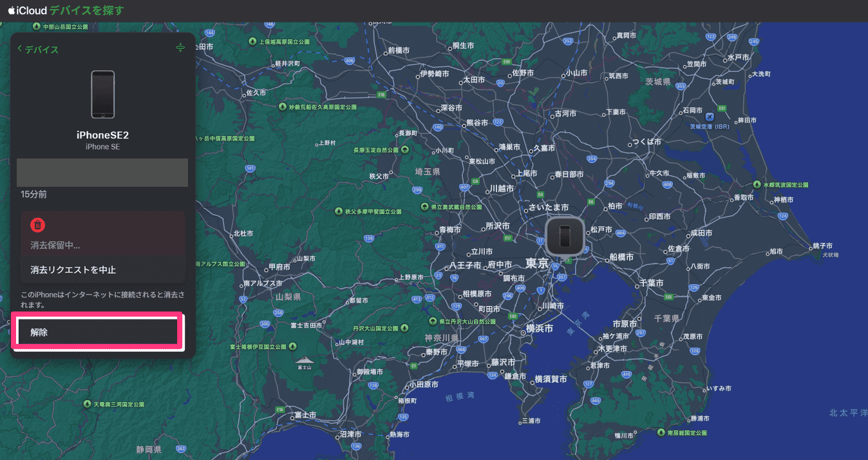Screen dimensions: 868x460
Task: Click the 水戸市 map label
Action: click(x=739, y=57)
